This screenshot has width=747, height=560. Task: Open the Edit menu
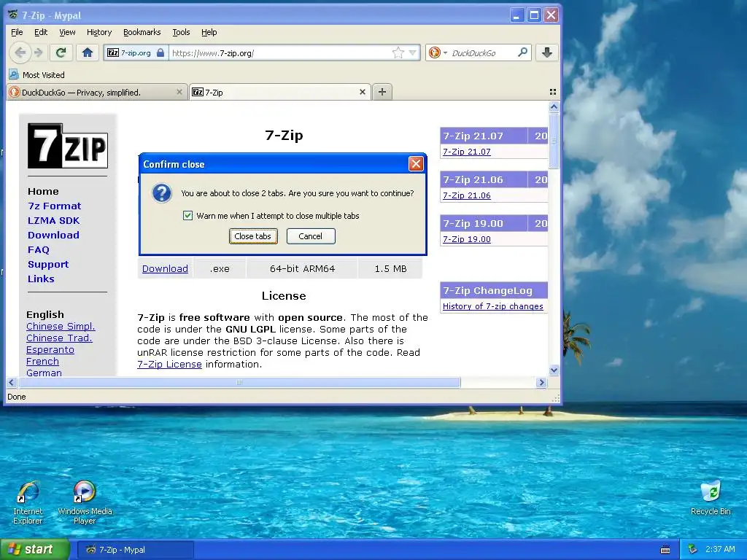41,32
